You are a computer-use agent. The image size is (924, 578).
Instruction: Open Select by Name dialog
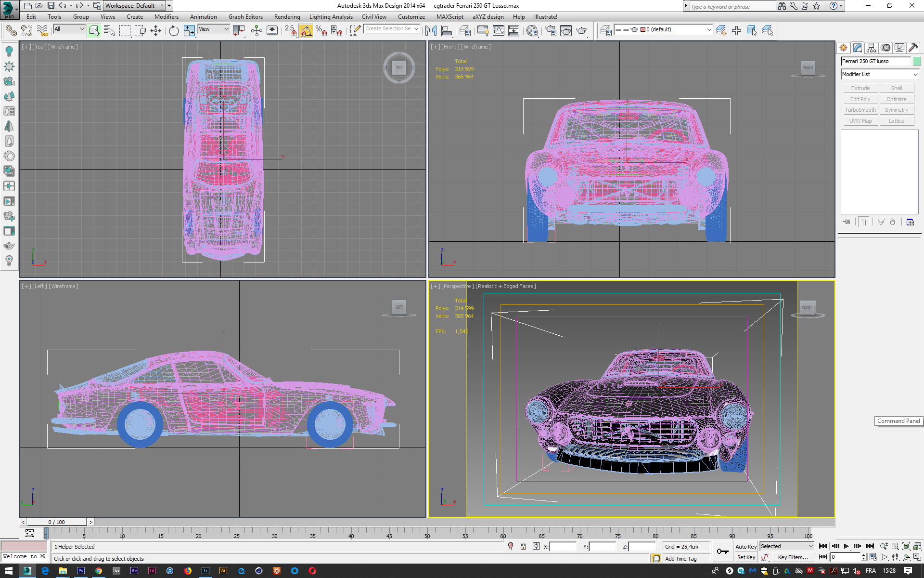click(110, 31)
